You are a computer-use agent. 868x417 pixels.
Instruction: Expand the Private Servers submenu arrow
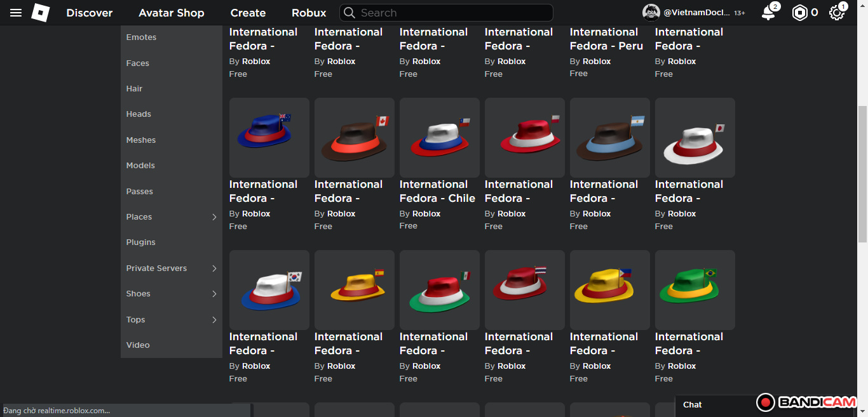coord(214,268)
